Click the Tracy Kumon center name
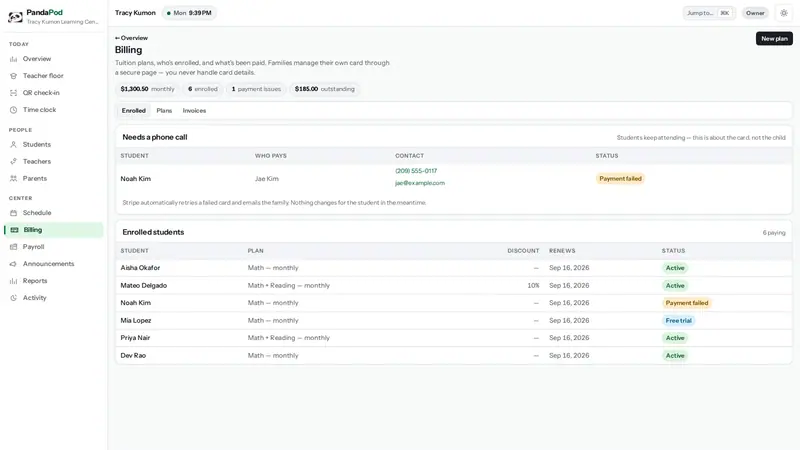The height and width of the screenshot is (450, 800). tap(135, 13)
